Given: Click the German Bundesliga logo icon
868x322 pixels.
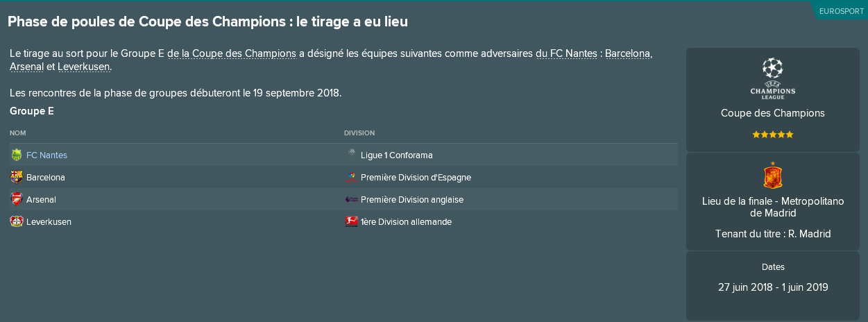Looking at the screenshot, I should (x=351, y=221).
